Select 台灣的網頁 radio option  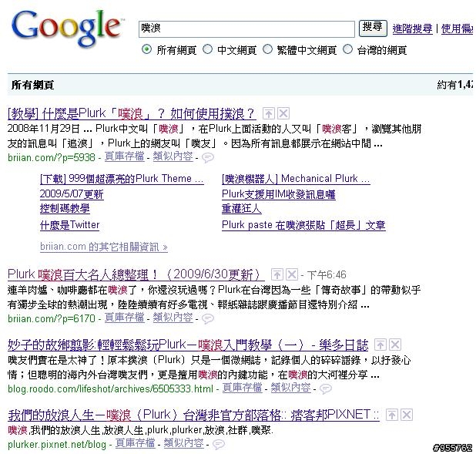point(347,49)
